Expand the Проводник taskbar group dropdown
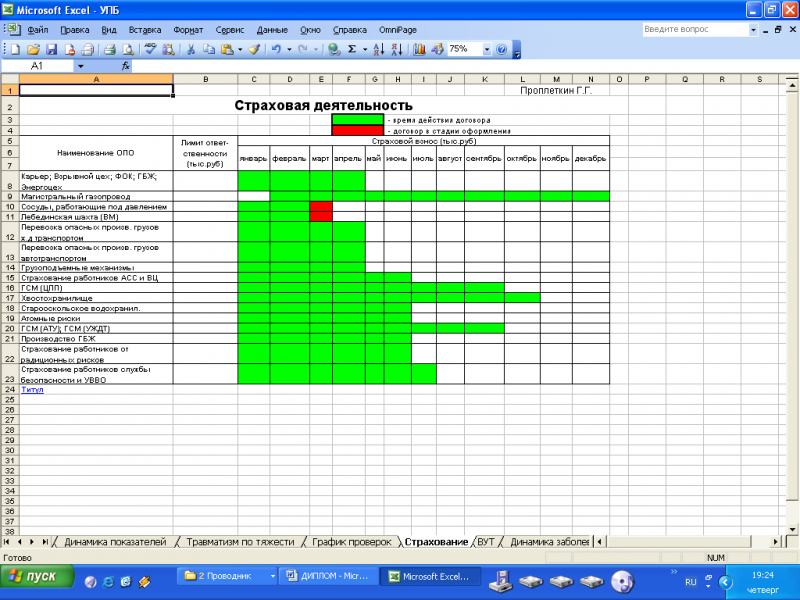This screenshot has height=600, width=800. [x=273, y=576]
